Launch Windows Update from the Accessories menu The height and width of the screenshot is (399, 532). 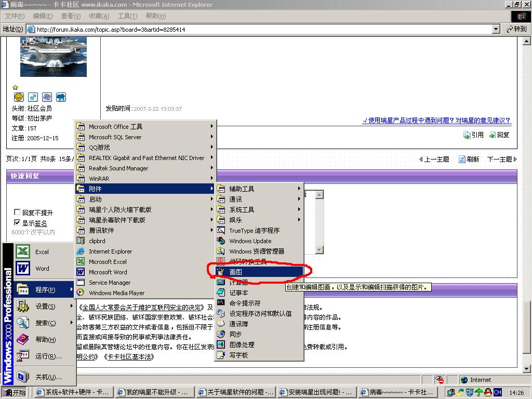tap(259, 241)
